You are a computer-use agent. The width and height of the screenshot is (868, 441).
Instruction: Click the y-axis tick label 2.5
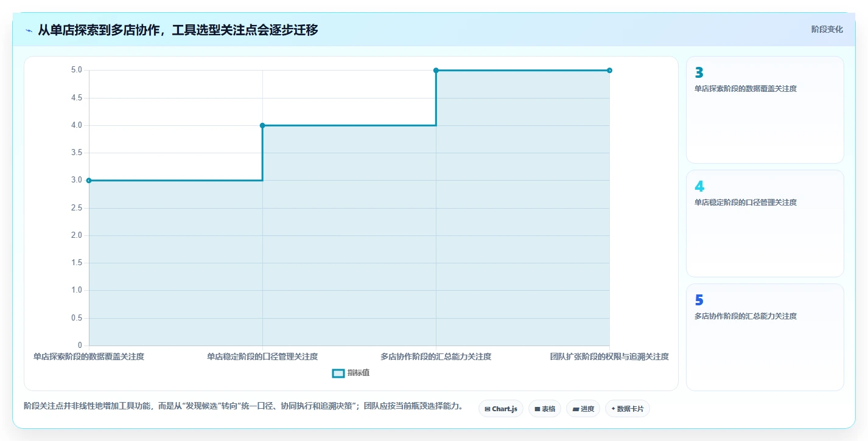click(x=77, y=208)
